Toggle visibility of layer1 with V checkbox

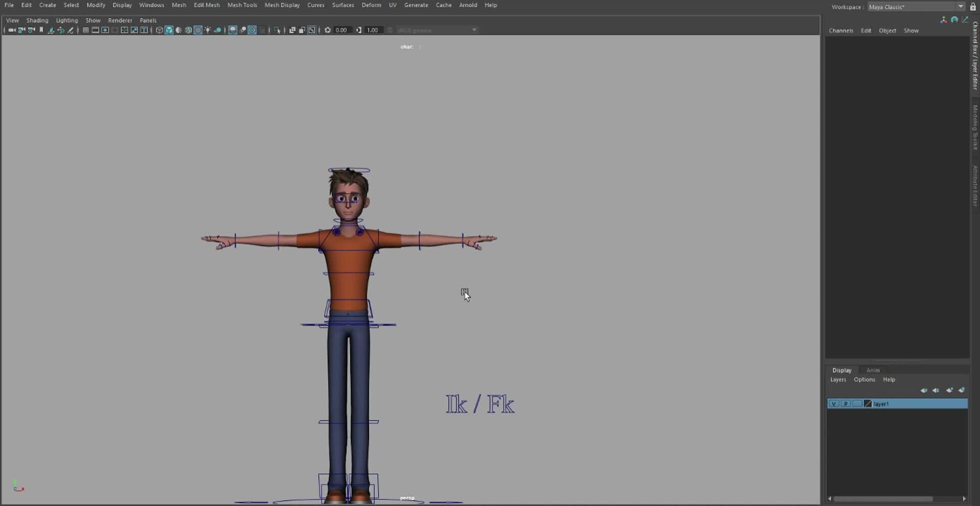[x=834, y=403]
